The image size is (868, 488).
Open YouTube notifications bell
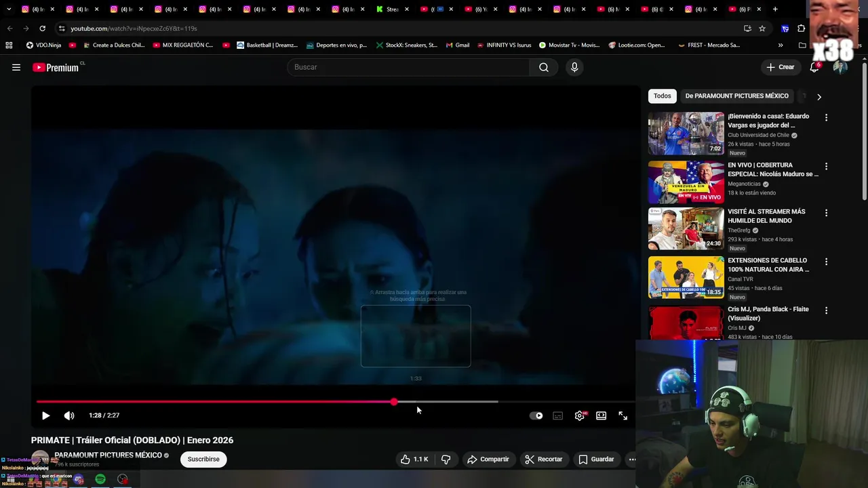[814, 67]
